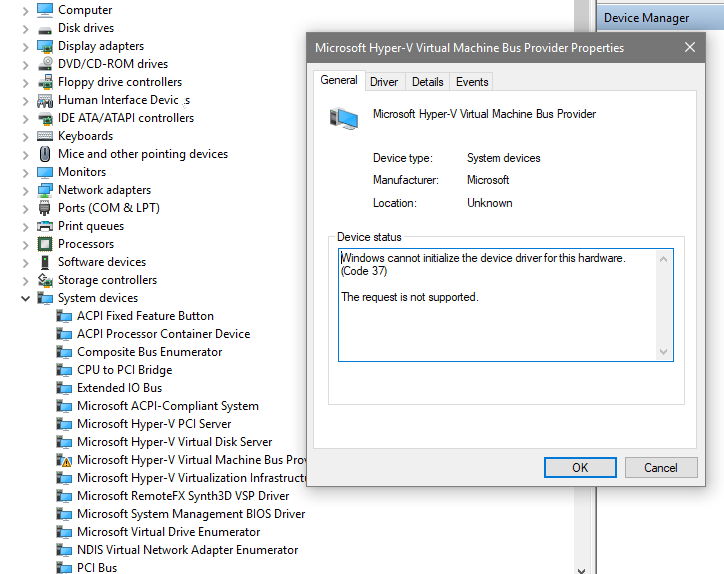
Task: Switch to the General tab
Action: click(339, 80)
